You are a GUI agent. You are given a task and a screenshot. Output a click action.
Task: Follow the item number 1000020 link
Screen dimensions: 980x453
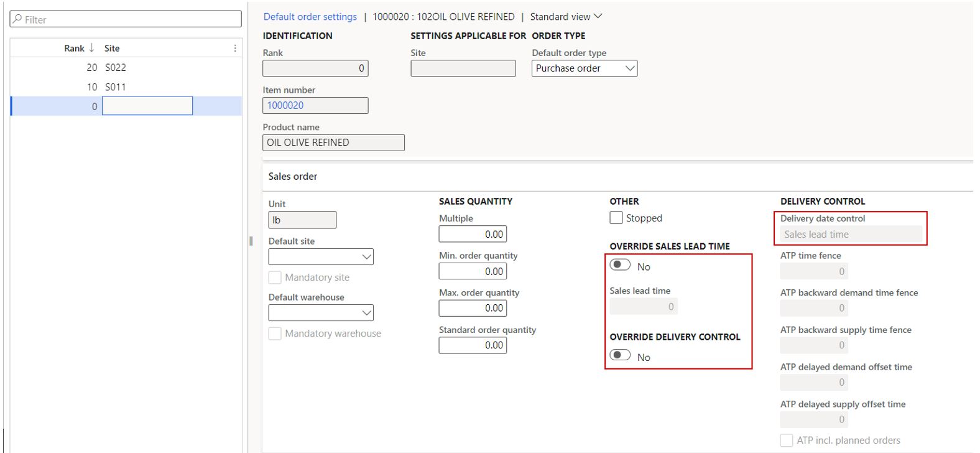point(285,106)
